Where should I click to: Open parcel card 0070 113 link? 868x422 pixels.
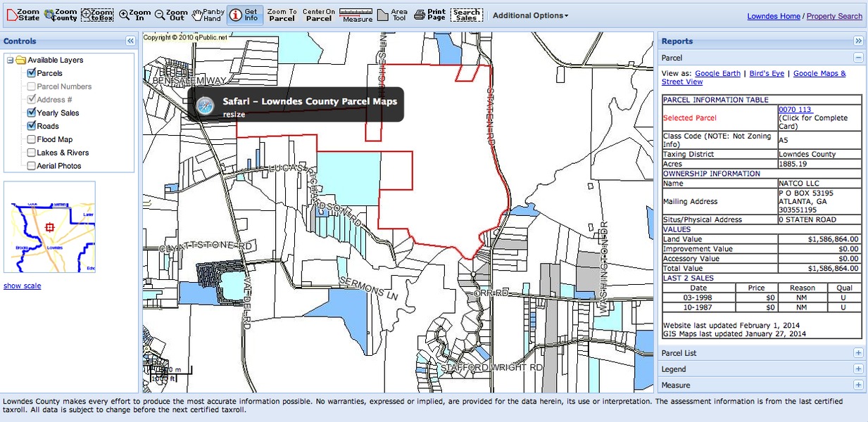coord(795,110)
